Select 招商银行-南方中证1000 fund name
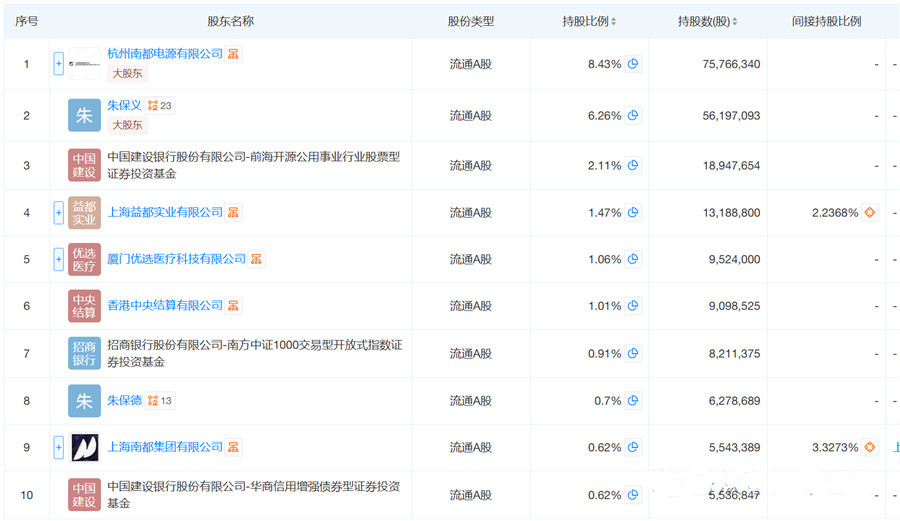Screen dimensions: 900x521 click(255, 353)
